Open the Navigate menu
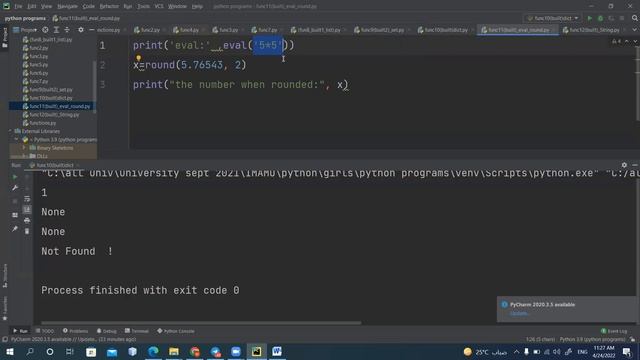 pyautogui.click(x=67, y=6)
